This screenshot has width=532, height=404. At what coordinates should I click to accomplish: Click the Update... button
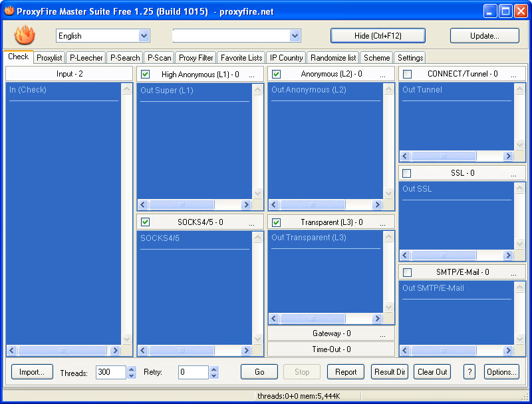coord(485,36)
